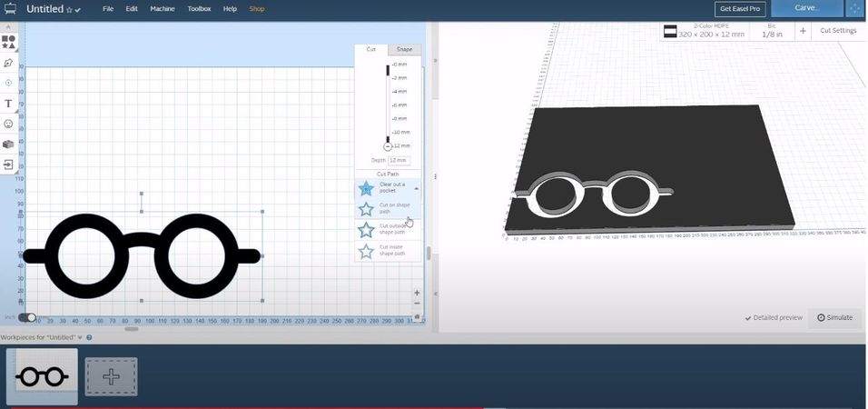
Task: Click the Simulate button
Action: pyautogui.click(x=834, y=317)
